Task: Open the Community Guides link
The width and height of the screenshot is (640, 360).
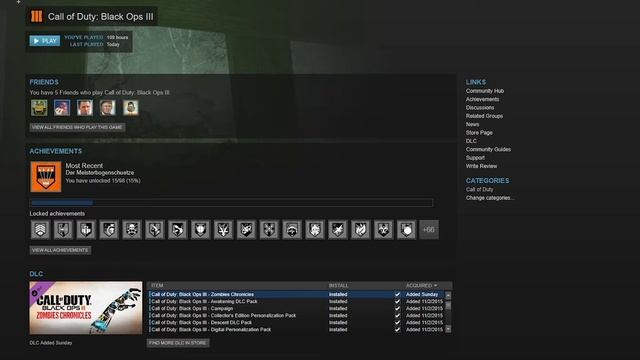Action: pyautogui.click(x=488, y=149)
